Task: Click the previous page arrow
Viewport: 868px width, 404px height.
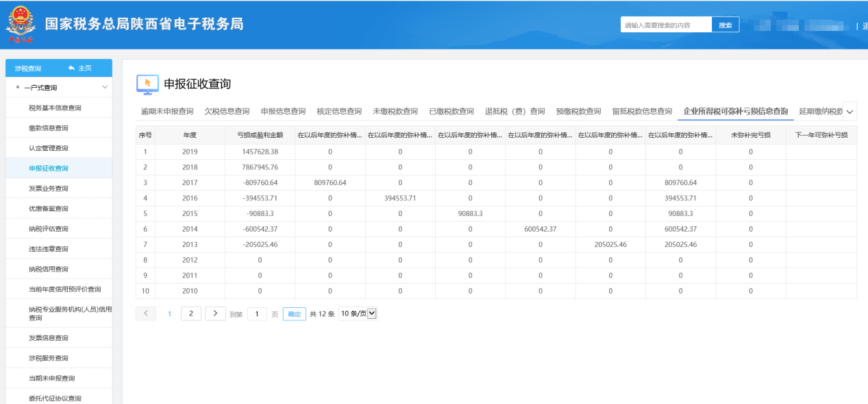Action: 146,313
